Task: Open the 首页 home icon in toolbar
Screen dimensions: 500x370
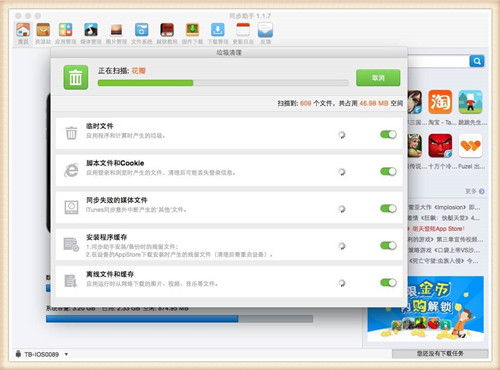Action: (x=23, y=30)
